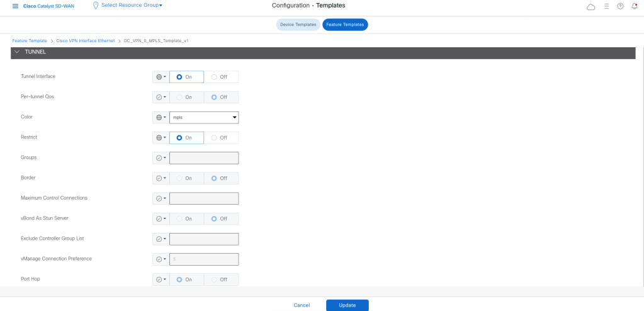Screen dimensions: 644x311
Task: Turn Border option On
Action: 186,178
